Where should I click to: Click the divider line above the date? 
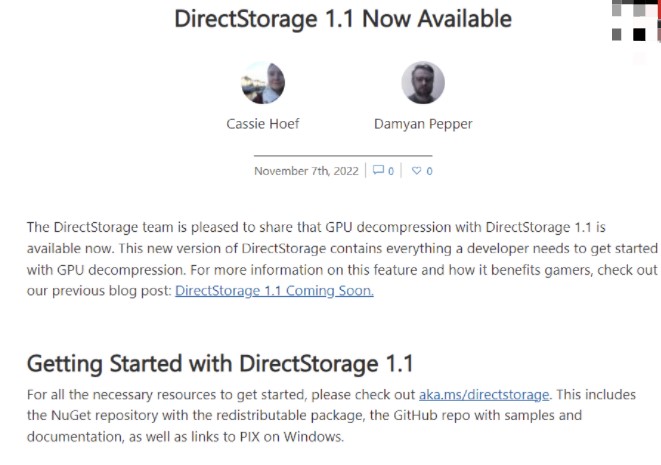click(343, 156)
